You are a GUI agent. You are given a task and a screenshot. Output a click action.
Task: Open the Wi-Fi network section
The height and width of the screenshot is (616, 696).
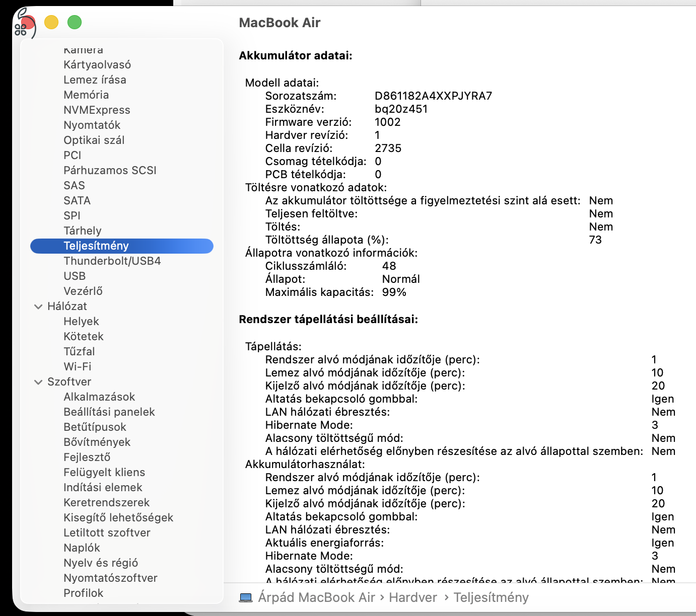coord(78,366)
